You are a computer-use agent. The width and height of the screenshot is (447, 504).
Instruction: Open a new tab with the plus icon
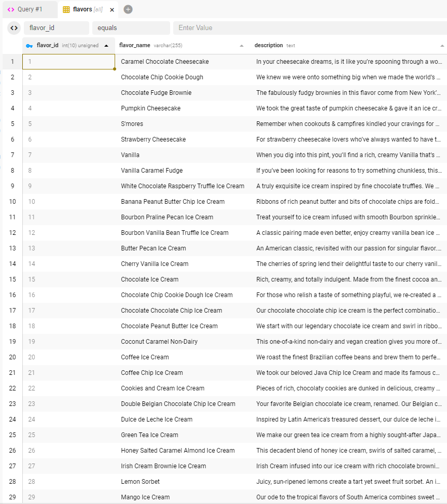point(128,9)
